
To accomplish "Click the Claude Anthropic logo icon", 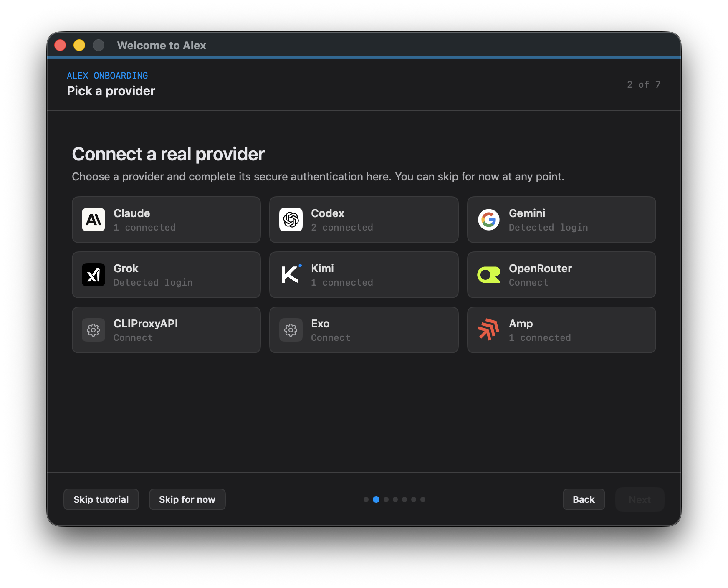I will coord(94,220).
